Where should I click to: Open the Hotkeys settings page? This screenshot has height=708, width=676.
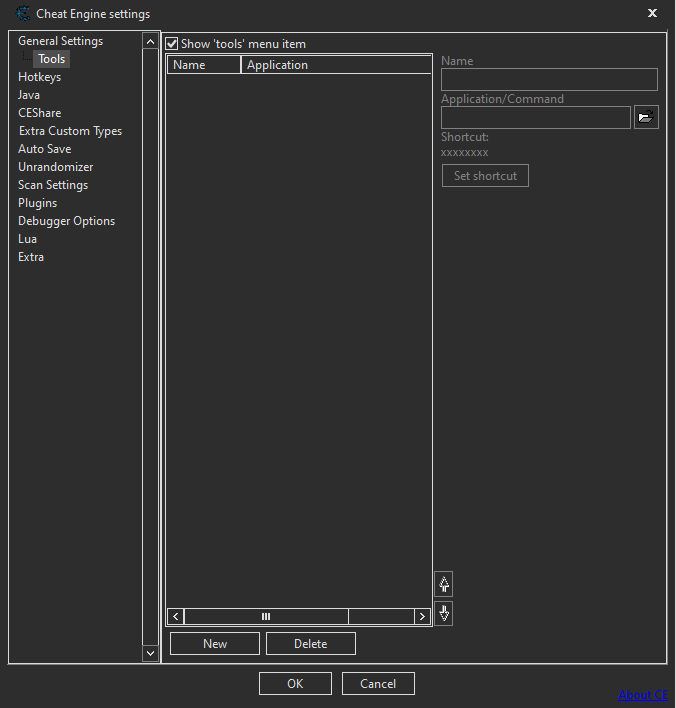(39, 77)
